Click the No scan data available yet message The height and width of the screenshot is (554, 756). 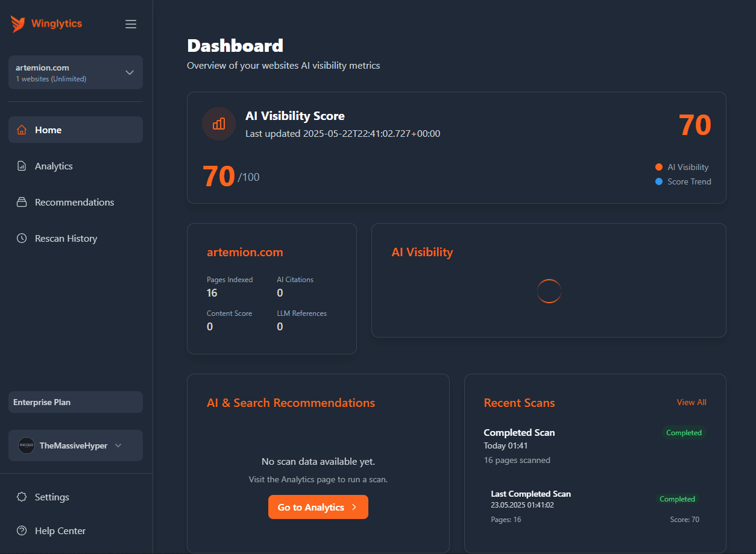[318, 461]
